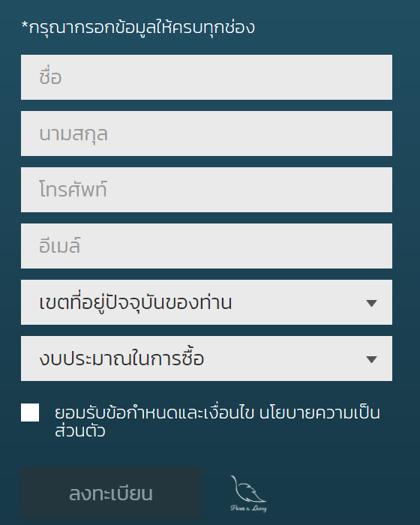Click the ส่วนตัว text on second line
The image size is (420, 525).
point(80,431)
